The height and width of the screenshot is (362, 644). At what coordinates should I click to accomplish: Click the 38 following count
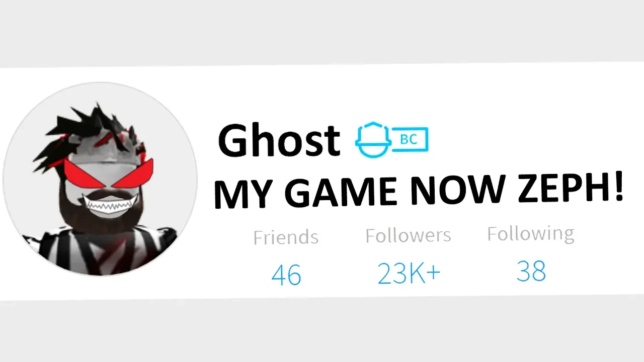[531, 271]
